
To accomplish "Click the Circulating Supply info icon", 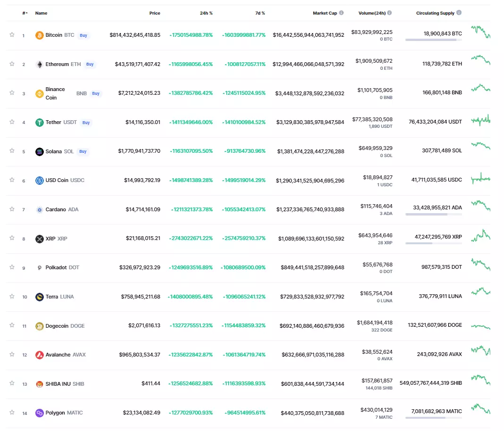I will coord(459,13).
